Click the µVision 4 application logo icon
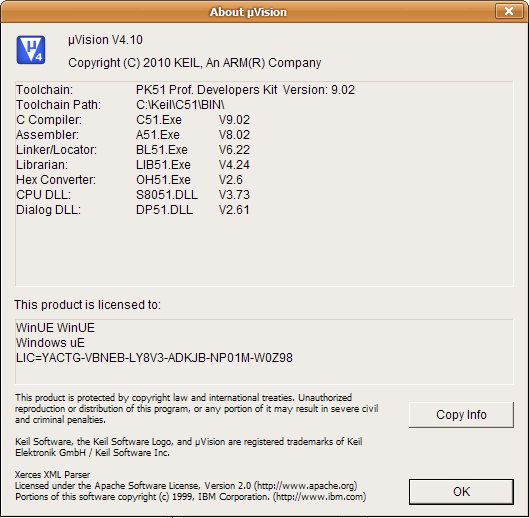The width and height of the screenshot is (529, 518). [x=31, y=50]
